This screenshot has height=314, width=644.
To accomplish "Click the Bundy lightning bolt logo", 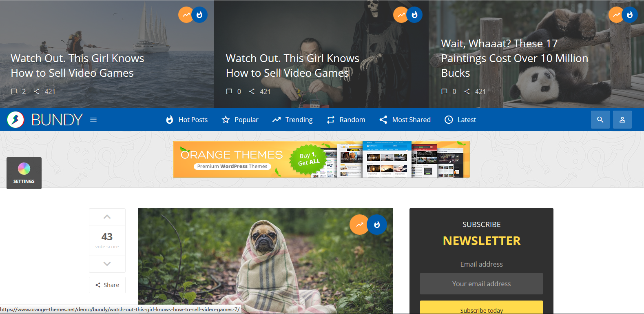I will pos(15,120).
